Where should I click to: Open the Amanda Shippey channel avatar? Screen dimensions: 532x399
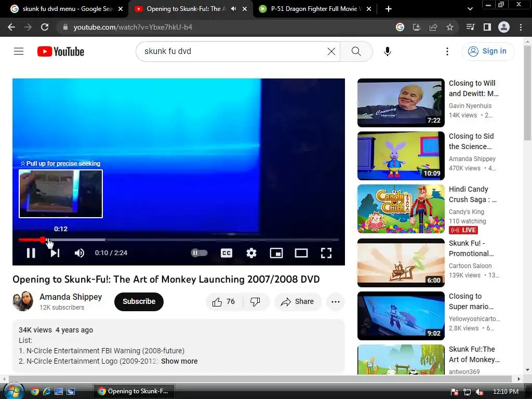23,301
